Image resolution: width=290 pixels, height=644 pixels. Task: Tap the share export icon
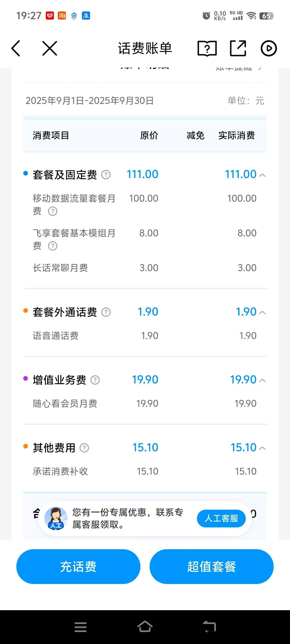pos(238,48)
